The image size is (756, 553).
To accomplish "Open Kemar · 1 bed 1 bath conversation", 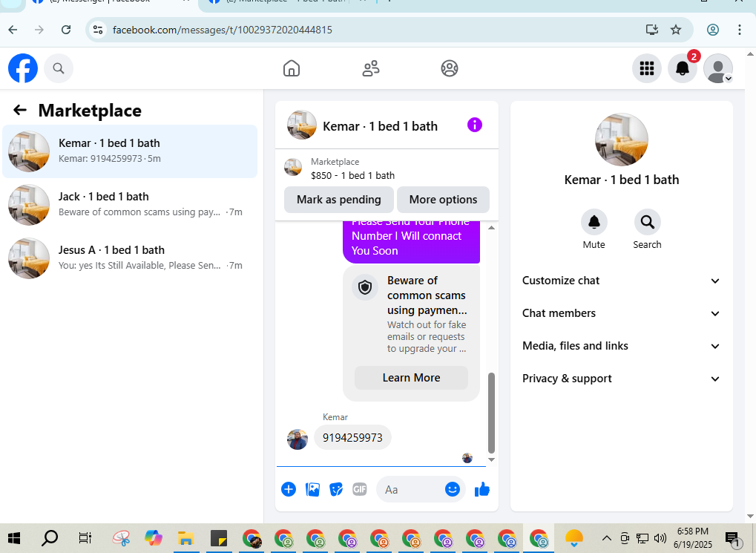I will click(x=130, y=151).
